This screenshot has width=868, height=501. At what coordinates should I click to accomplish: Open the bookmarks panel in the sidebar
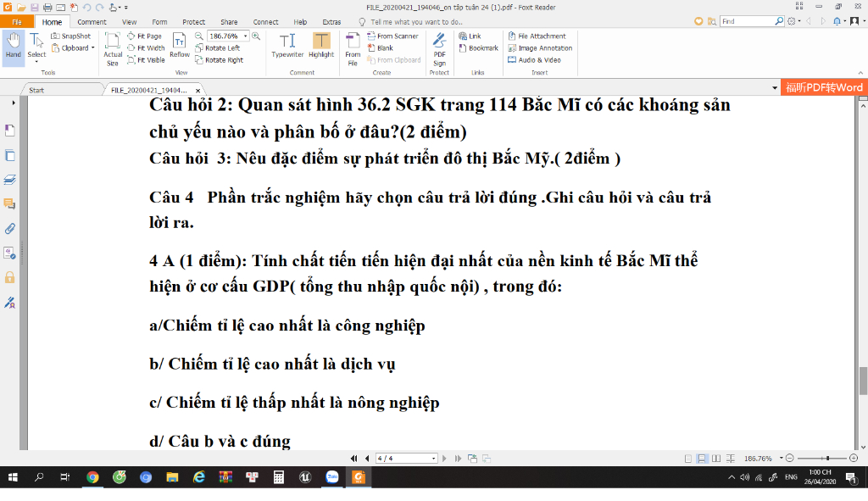9,131
